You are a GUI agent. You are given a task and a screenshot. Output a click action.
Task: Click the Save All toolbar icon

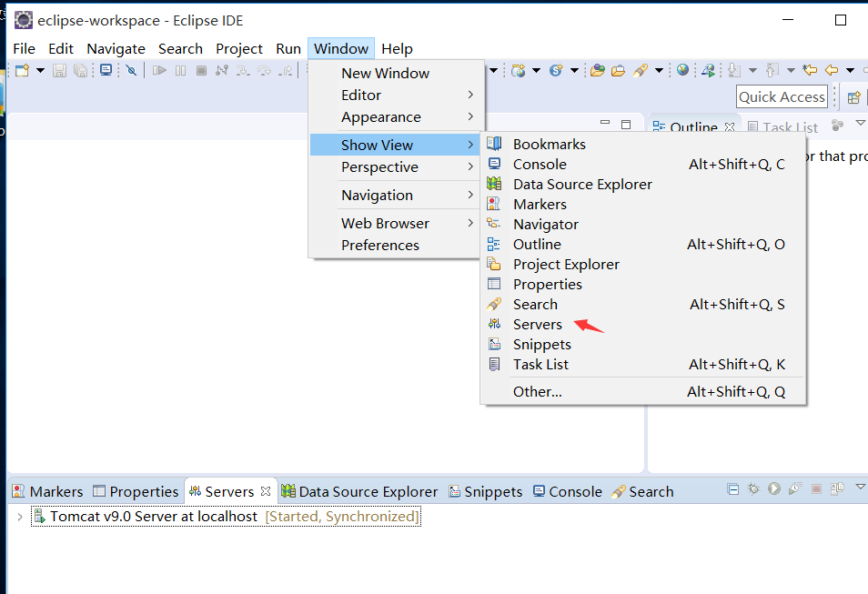pyautogui.click(x=80, y=70)
